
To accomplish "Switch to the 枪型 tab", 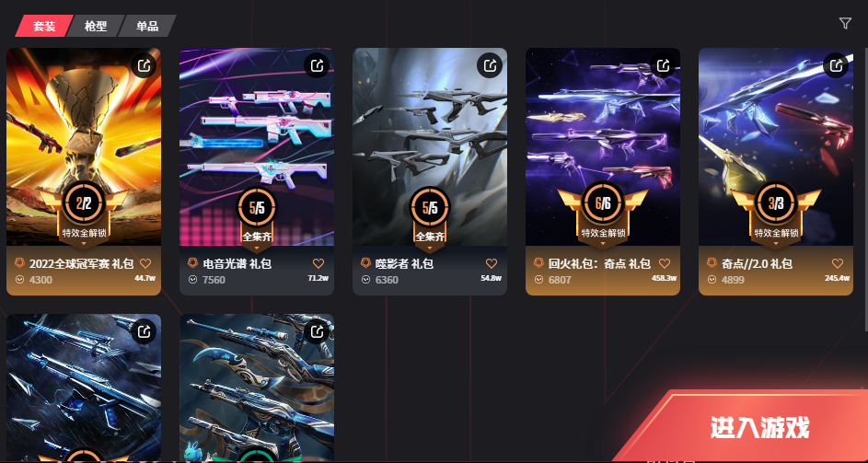I will [x=95, y=26].
